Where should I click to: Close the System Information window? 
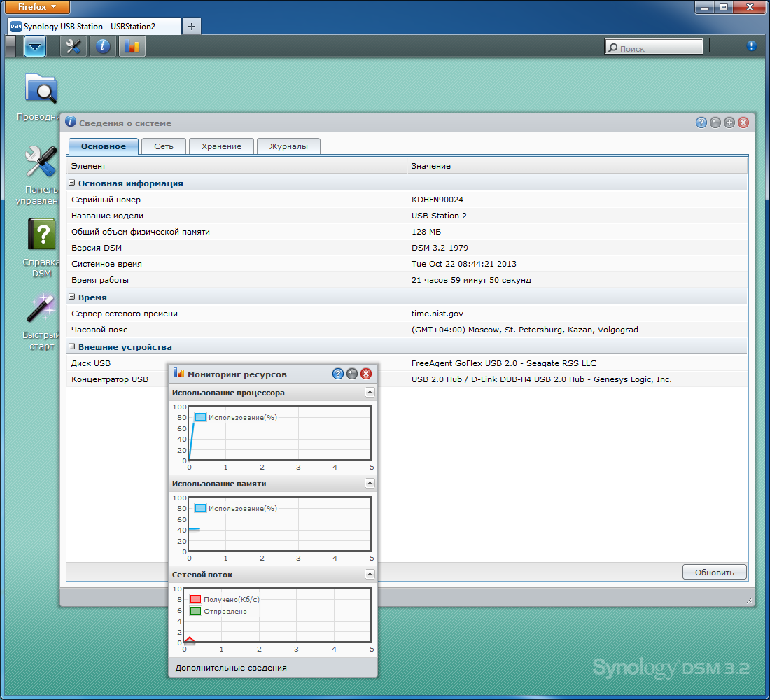pyautogui.click(x=743, y=122)
